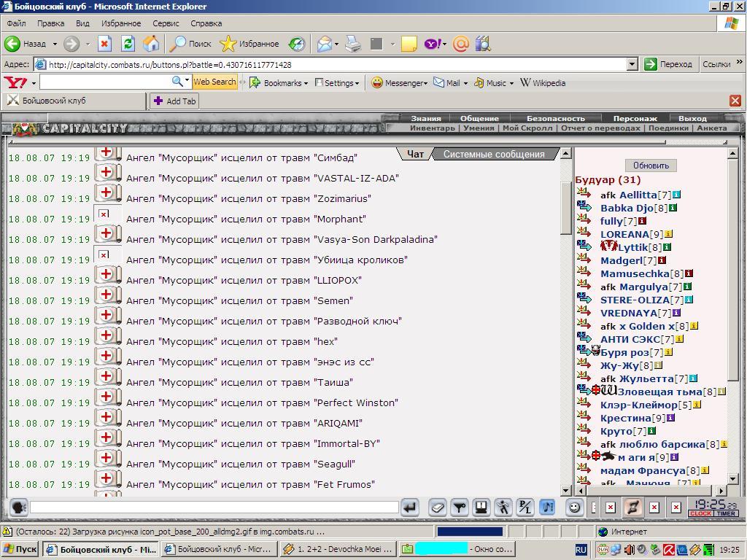Click the info icon next to Aellitta
The width and height of the screenshot is (747, 560).
tap(676, 195)
